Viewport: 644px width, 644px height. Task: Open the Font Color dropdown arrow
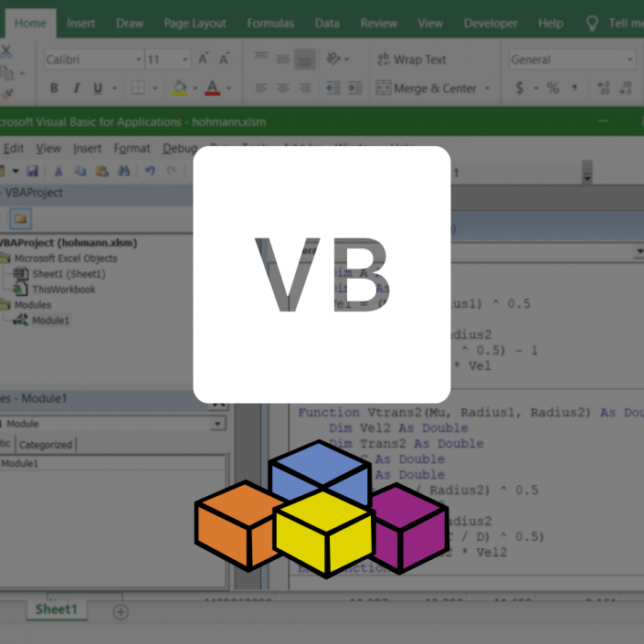coord(228,88)
